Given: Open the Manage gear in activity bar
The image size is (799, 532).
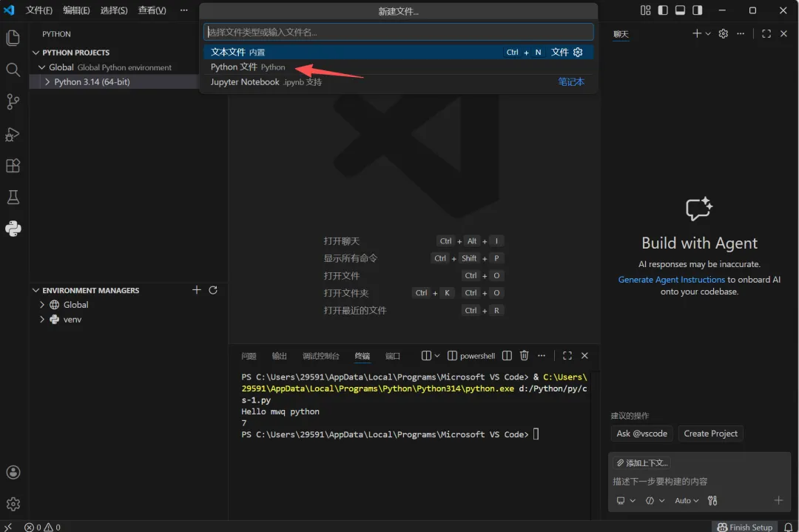Looking at the screenshot, I should coord(13,504).
